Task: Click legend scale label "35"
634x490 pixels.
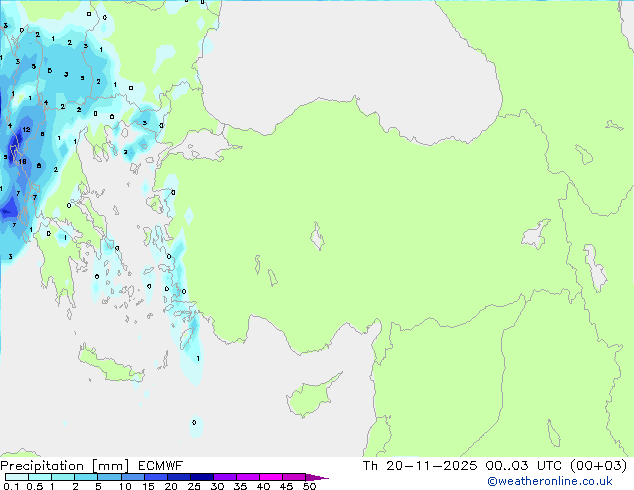Action: [240, 486]
